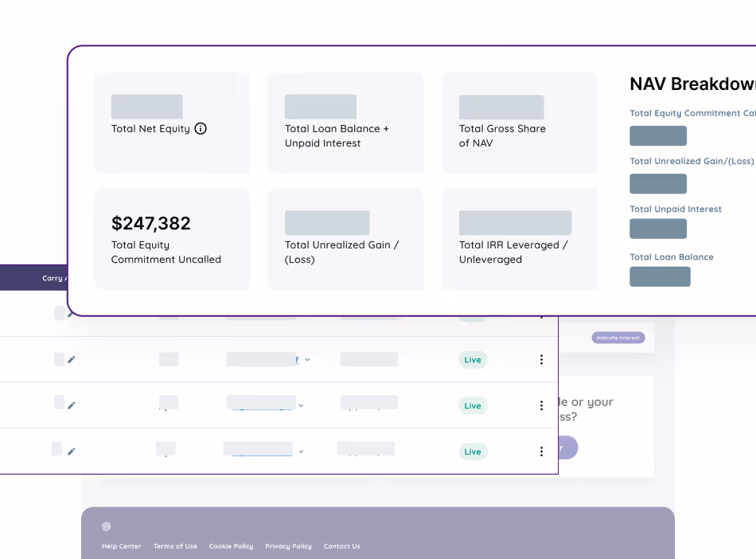Click the pencil icon in the second table row
This screenshot has width=756, height=559.
click(x=71, y=359)
